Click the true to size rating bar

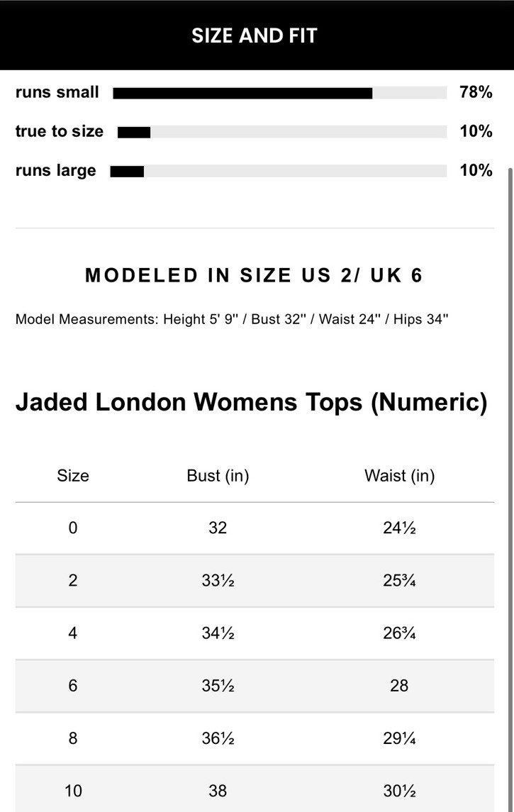(x=281, y=132)
